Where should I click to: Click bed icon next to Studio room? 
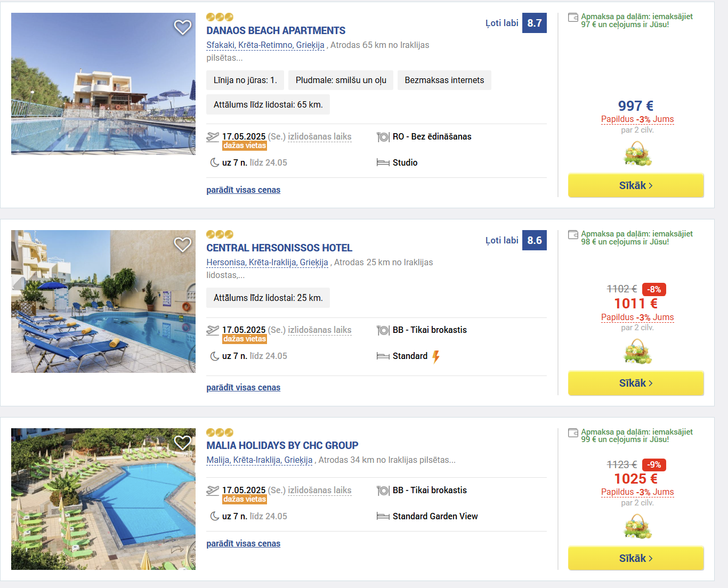pyautogui.click(x=383, y=163)
